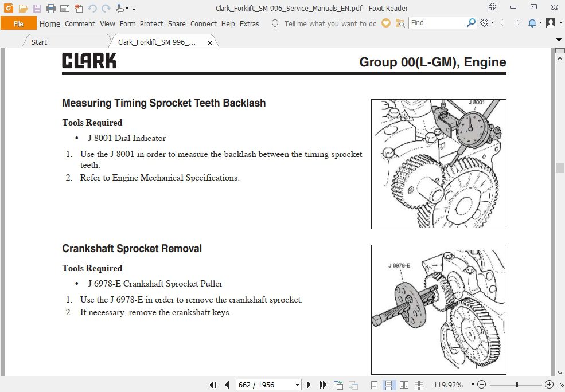Redo the last action
The height and width of the screenshot is (392, 565).
click(x=106, y=8)
